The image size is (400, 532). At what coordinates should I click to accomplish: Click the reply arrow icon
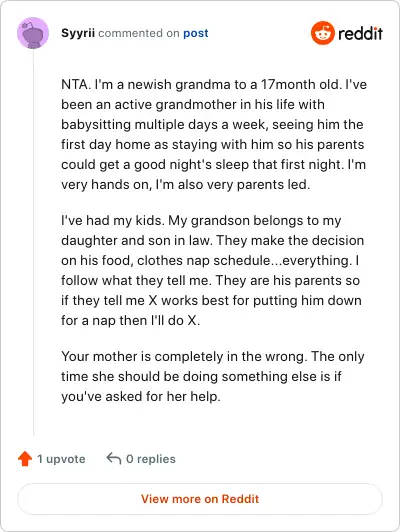click(x=114, y=458)
